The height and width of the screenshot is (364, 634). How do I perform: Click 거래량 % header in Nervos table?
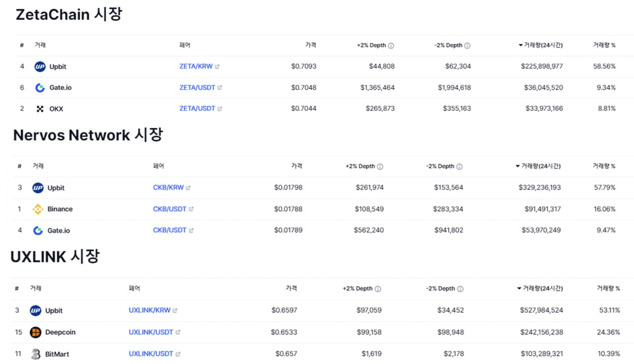[x=604, y=166]
